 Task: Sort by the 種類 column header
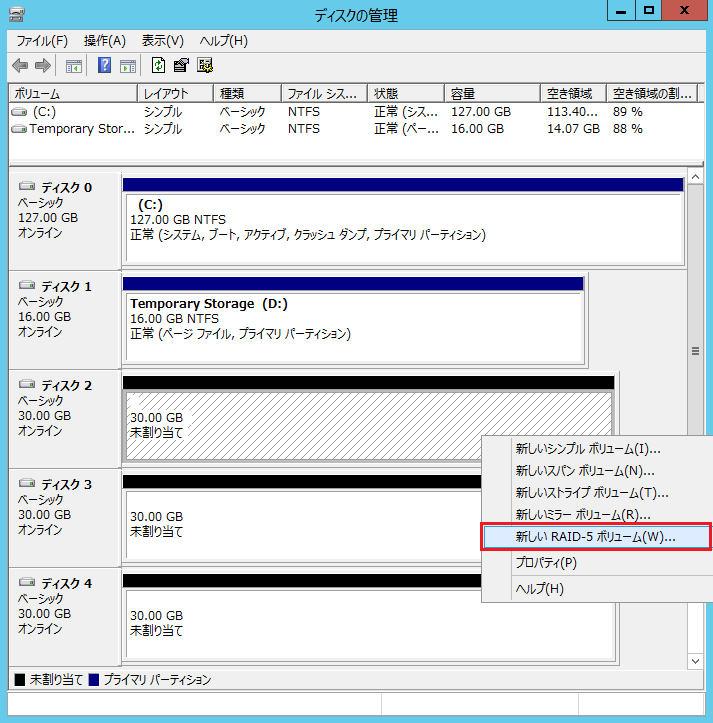(x=248, y=94)
